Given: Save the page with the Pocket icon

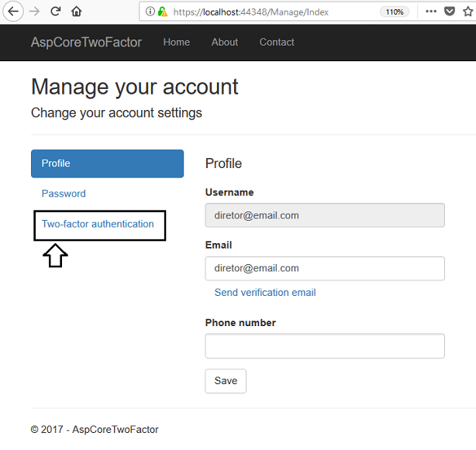Looking at the screenshot, I should pyautogui.click(x=450, y=12).
